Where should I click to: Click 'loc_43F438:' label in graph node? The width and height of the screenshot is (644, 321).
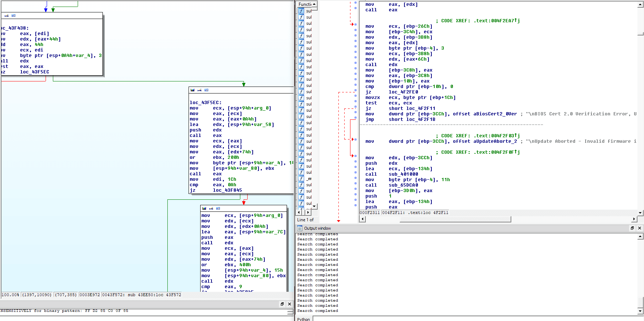coord(15,28)
